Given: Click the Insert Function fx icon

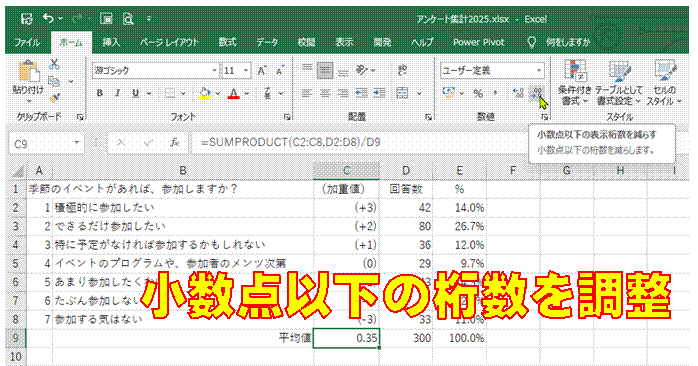Looking at the screenshot, I should pyautogui.click(x=174, y=142).
